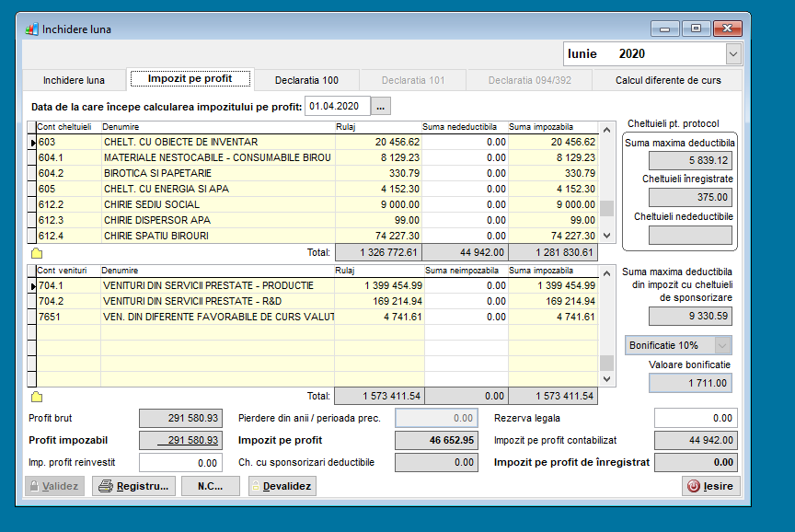Open the Declaratia 094/392 tab
Screen dimensions: 795x532
click(530, 80)
